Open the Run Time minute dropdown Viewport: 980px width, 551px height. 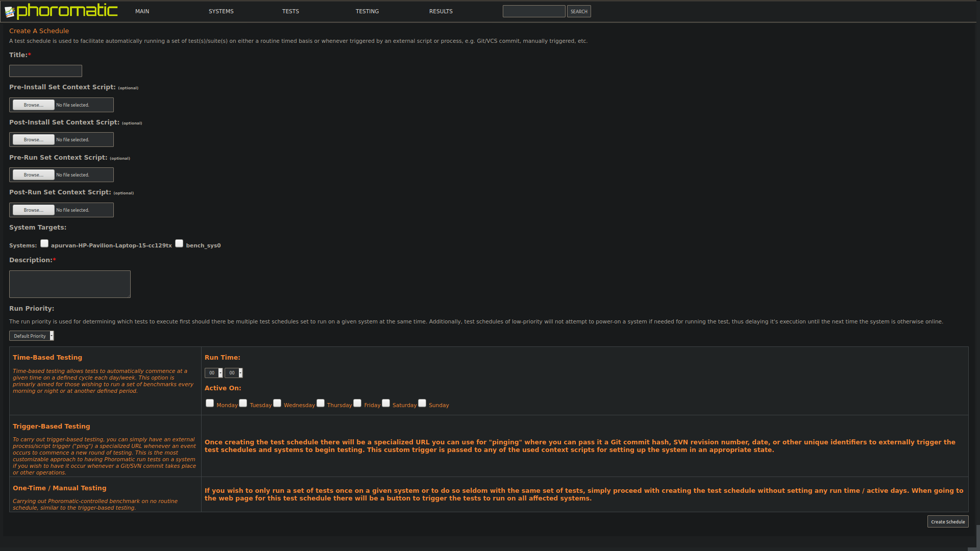tap(234, 373)
